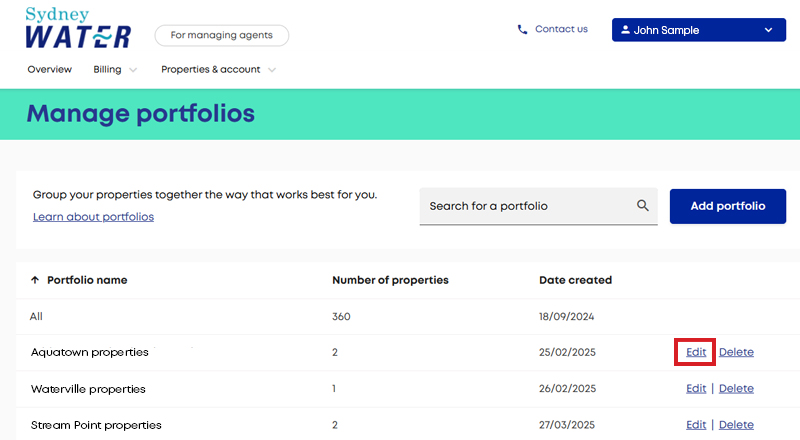Edit the Aquatown properties portfolio
800x440 pixels.
695,352
